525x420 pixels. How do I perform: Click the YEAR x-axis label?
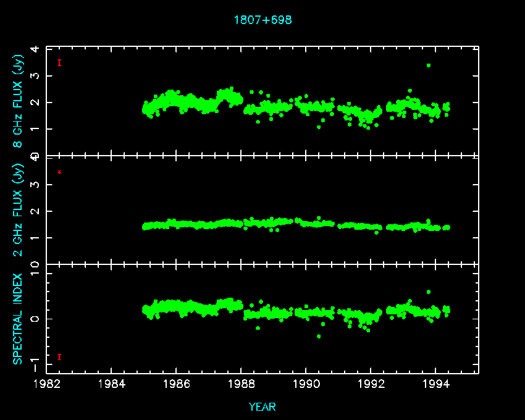coord(262,406)
